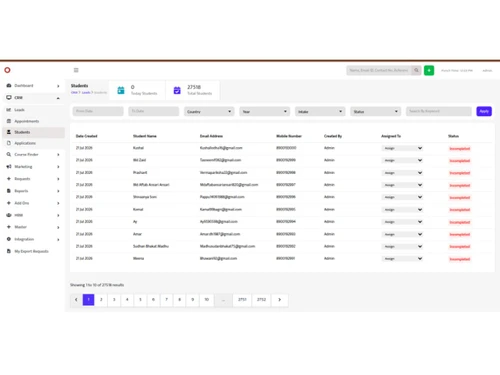Screen dimensions: 500x375
Task: Go to previous page arrow
Action: coord(76,300)
